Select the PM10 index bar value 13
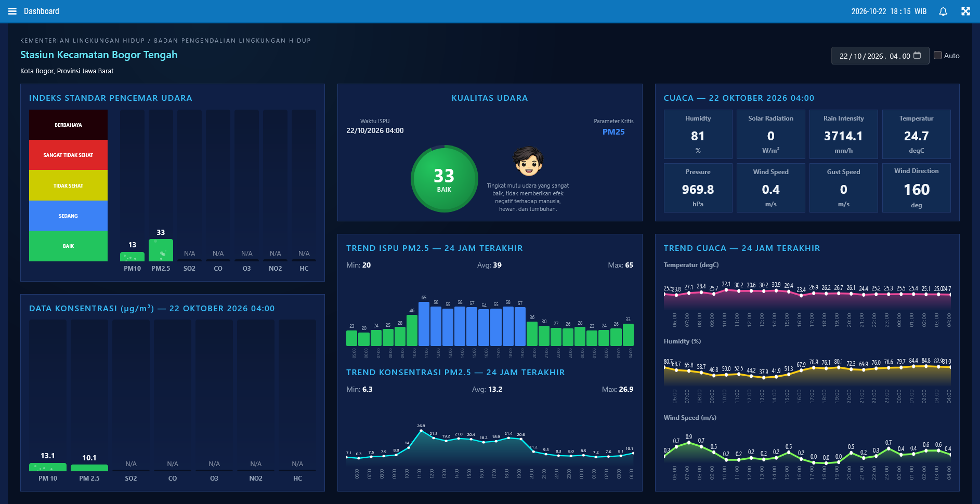980x504 pixels. (132, 257)
